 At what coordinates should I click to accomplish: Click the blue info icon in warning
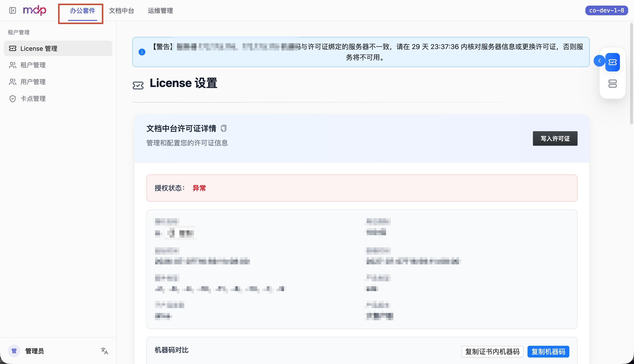pyautogui.click(x=142, y=52)
